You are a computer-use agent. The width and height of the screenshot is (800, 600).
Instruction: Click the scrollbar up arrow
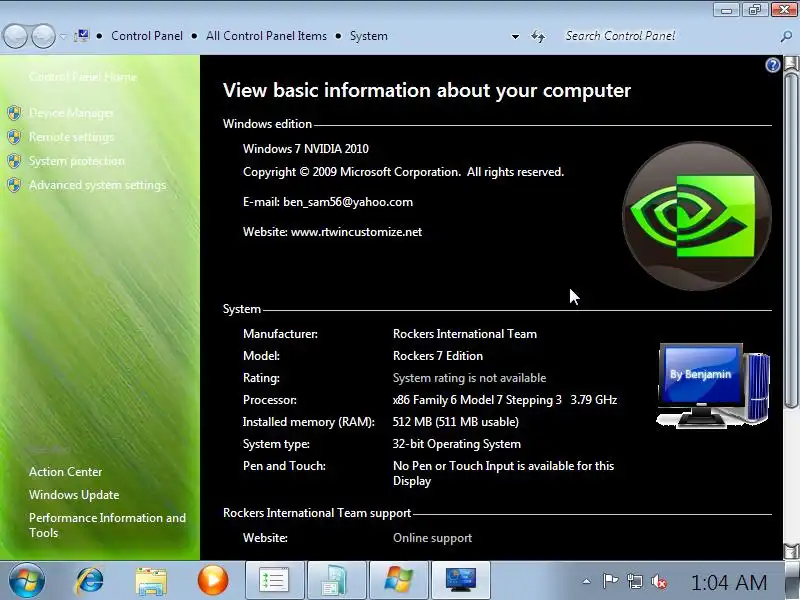tap(791, 64)
